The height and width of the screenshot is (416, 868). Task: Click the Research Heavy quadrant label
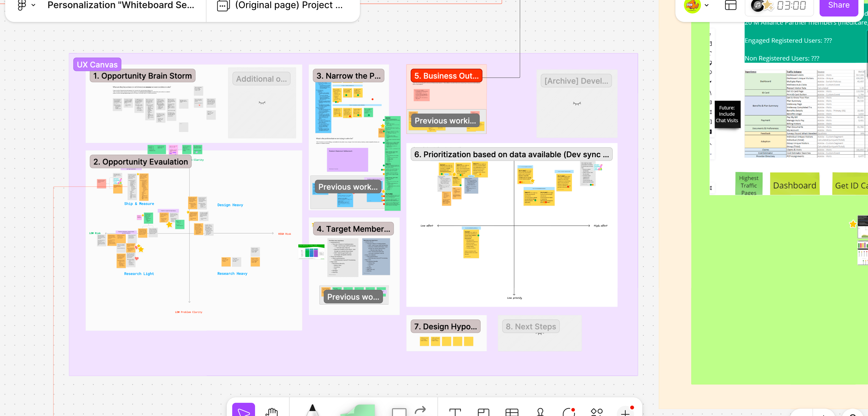point(232,274)
